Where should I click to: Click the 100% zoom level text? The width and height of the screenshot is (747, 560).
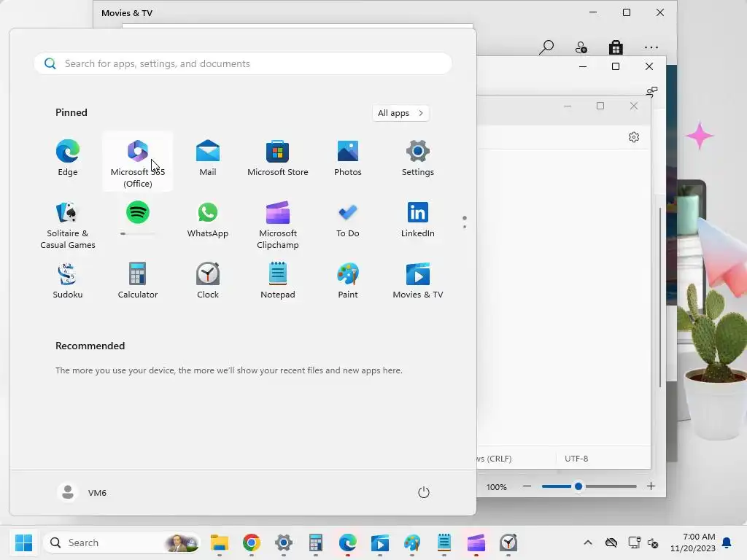click(x=496, y=487)
